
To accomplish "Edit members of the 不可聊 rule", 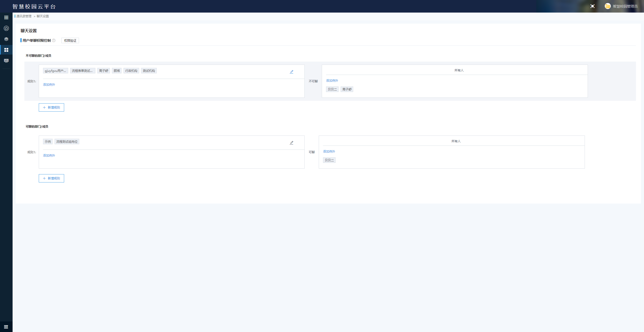I will [x=292, y=72].
